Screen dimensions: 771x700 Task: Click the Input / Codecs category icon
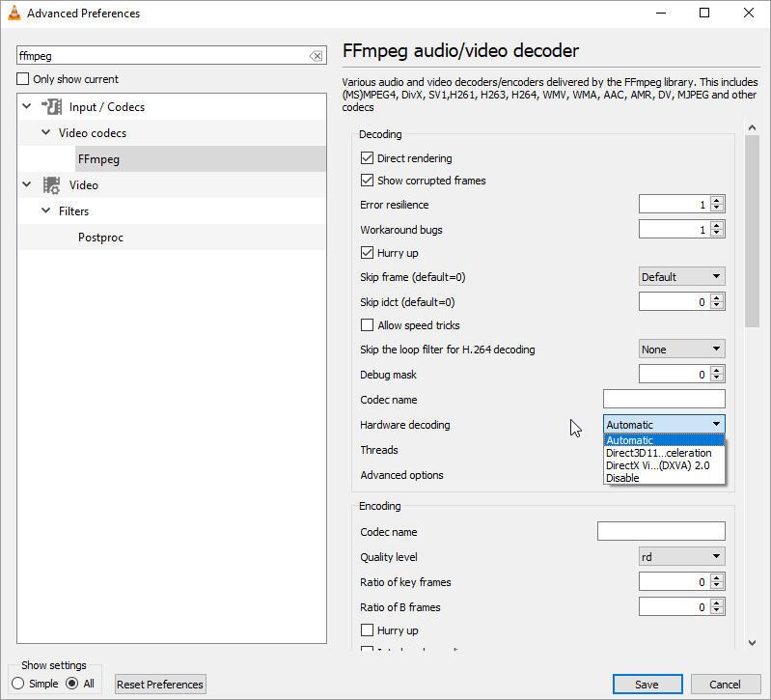coord(52,107)
